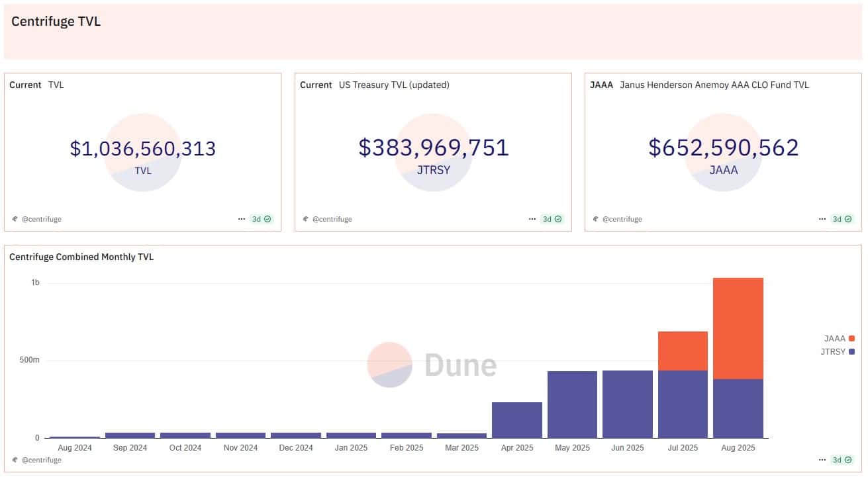Toggle JTRSY series in chart legend

[838, 352]
